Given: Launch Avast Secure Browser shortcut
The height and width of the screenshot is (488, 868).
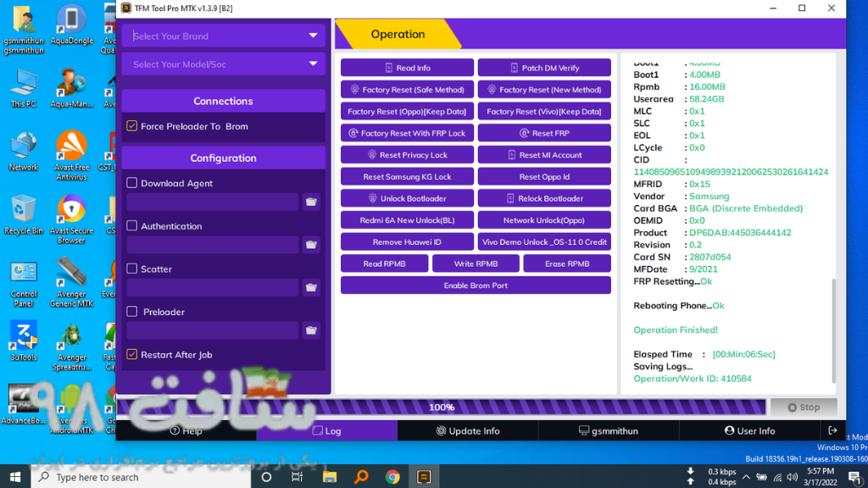Looking at the screenshot, I should [71, 219].
